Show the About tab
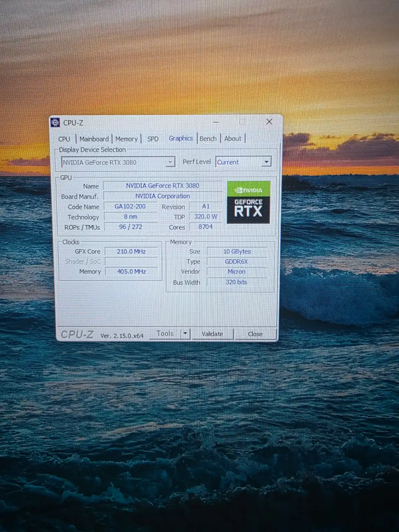 point(233,139)
